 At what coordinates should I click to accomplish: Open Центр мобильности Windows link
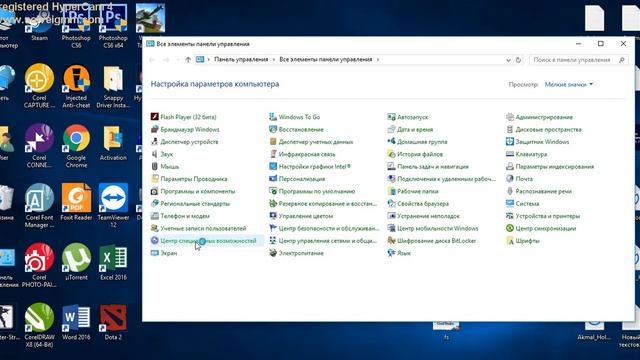point(438,228)
